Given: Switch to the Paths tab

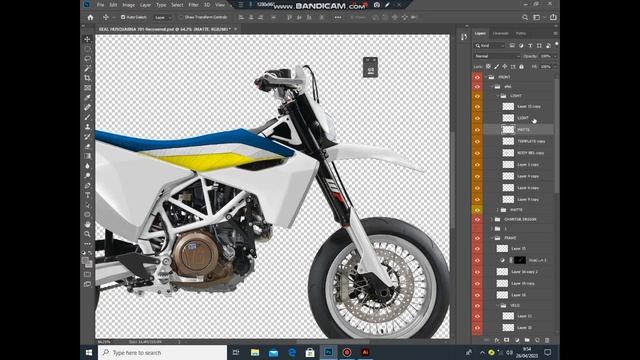Looking at the screenshot, I should pos(521,33).
